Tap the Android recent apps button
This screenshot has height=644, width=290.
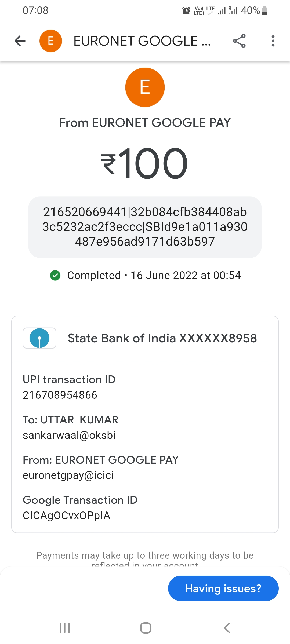(65, 628)
